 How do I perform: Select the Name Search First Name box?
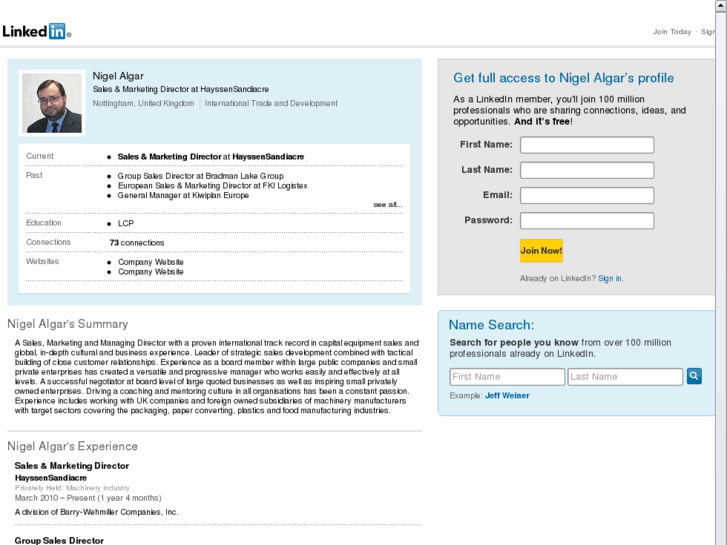507,377
